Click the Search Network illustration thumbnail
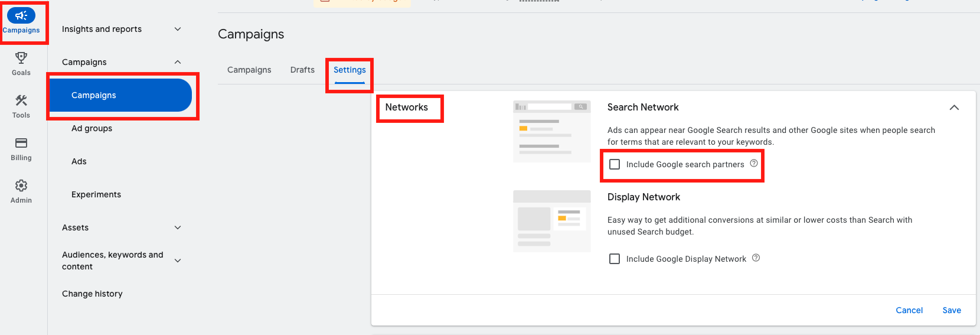The width and height of the screenshot is (980, 335). point(551,131)
